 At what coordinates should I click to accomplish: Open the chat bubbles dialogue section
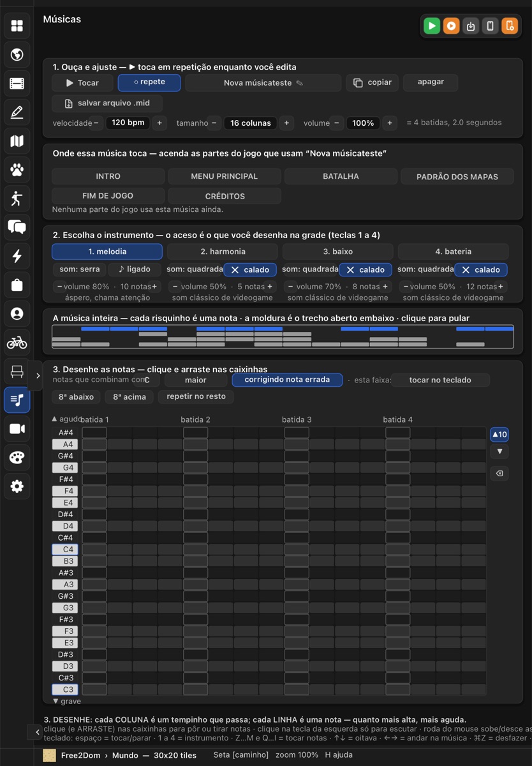17,227
